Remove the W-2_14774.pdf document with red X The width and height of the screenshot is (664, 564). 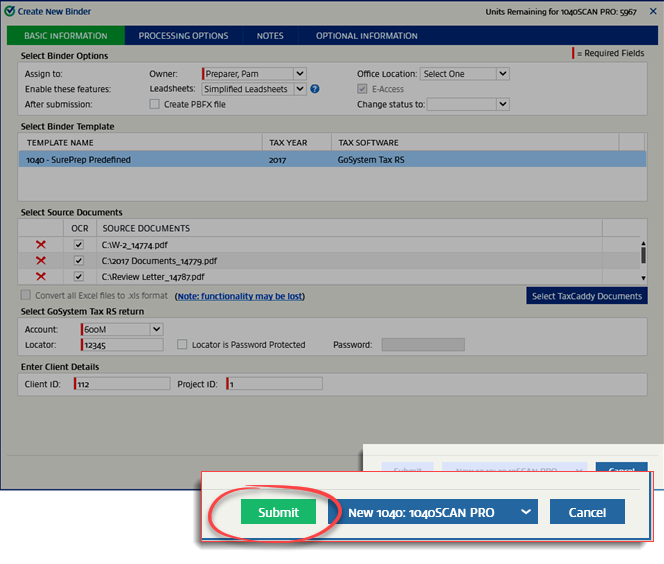(41, 244)
